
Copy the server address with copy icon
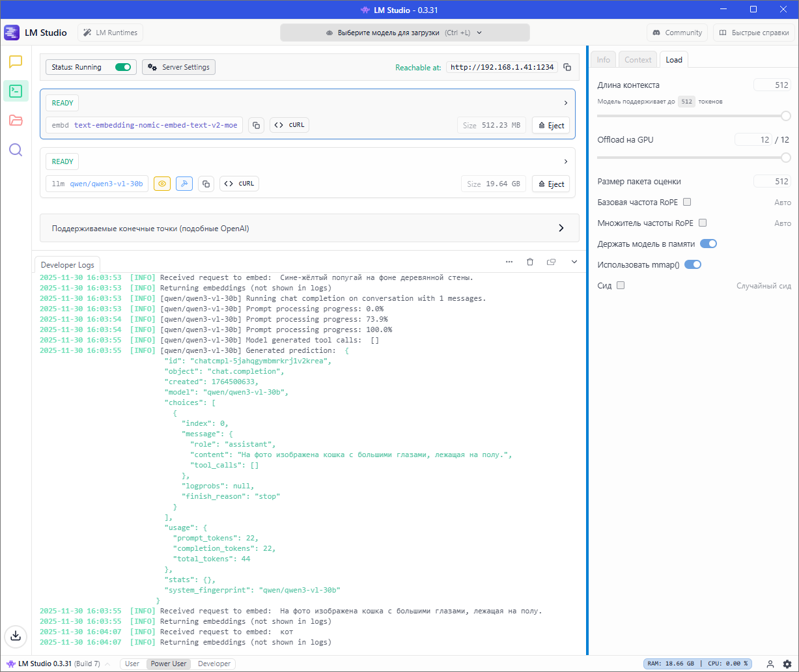pyautogui.click(x=567, y=67)
